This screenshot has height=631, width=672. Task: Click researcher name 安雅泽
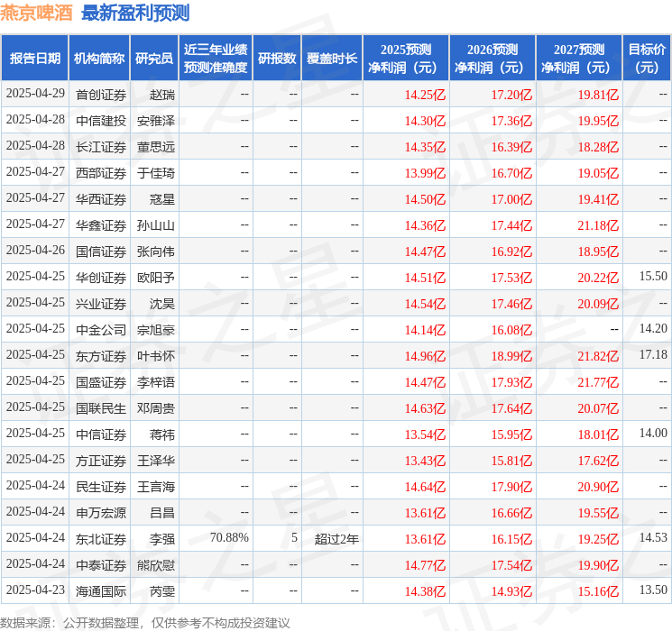[156, 121]
